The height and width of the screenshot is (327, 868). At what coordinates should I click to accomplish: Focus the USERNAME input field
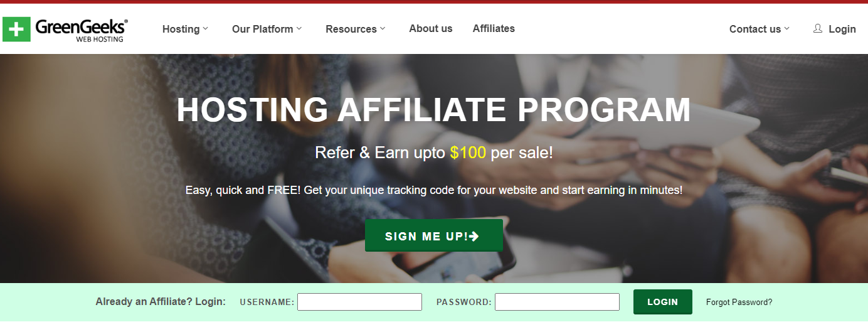[359, 302]
